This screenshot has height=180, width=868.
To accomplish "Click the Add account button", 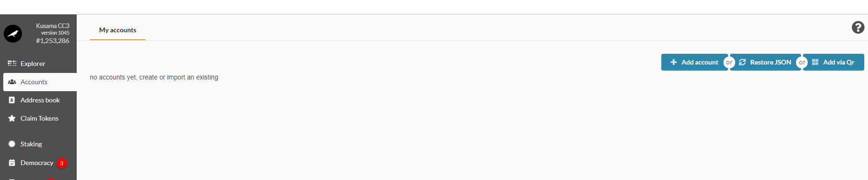I will click(694, 62).
